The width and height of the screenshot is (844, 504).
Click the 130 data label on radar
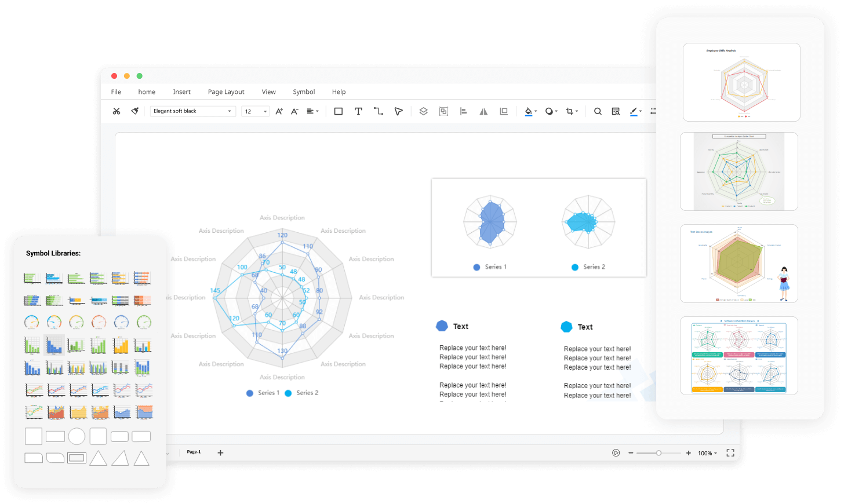click(x=282, y=351)
